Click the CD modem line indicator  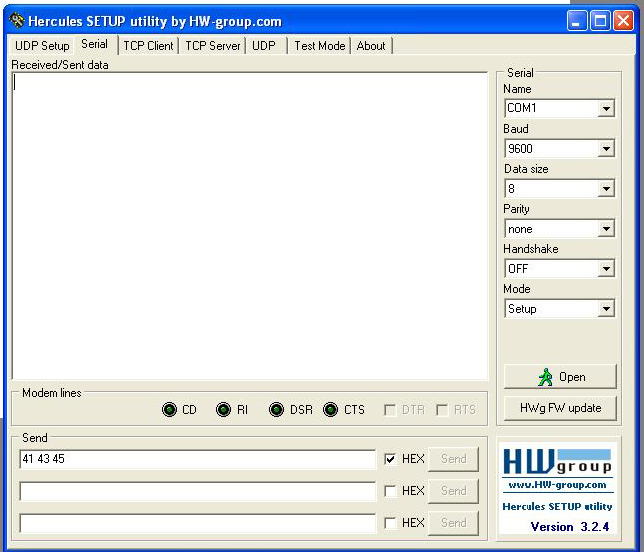point(169,409)
